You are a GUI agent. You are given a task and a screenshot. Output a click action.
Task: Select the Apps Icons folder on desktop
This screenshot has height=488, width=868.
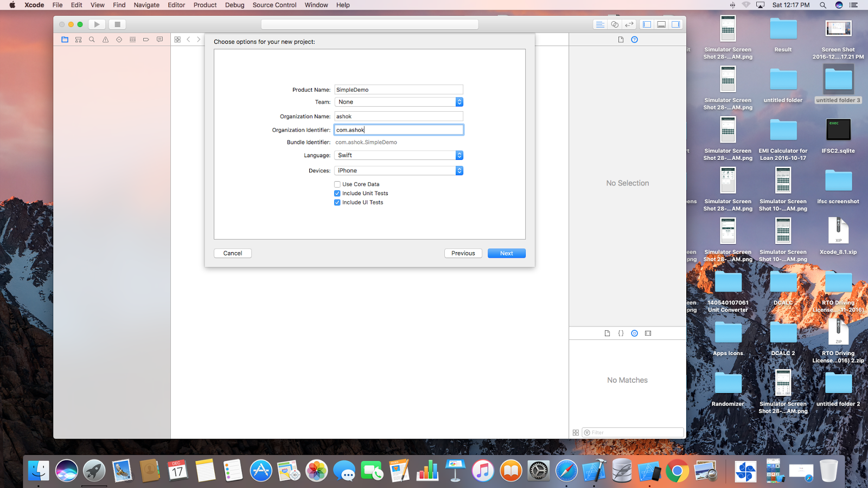(728, 338)
